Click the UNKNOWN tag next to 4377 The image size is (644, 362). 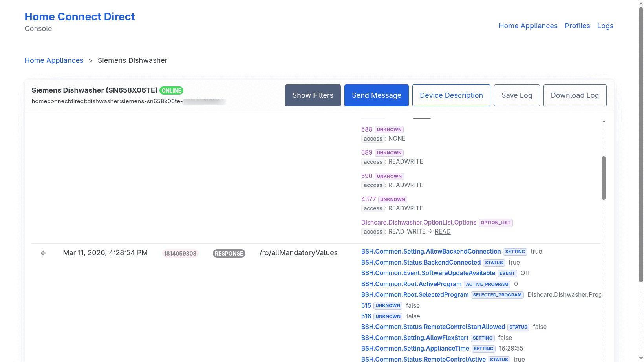click(393, 199)
